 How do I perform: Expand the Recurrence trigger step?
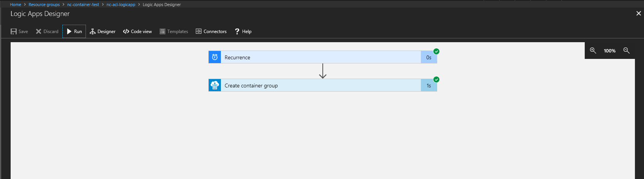[x=323, y=57]
